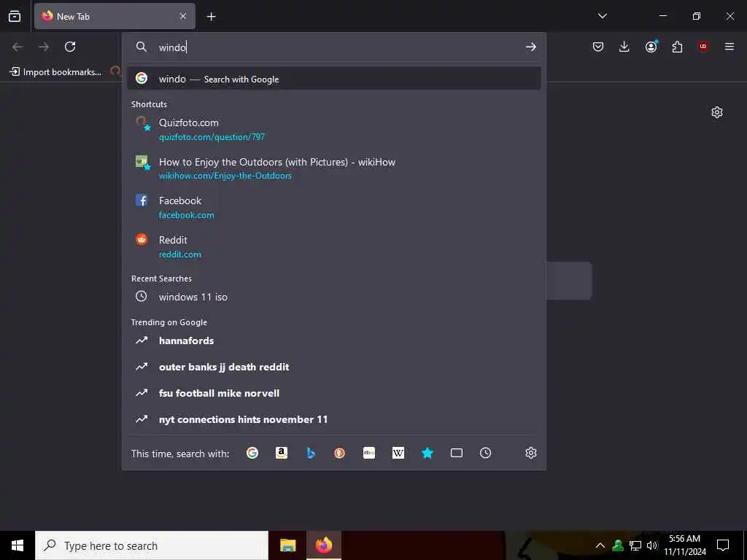Search this time with DuckDuckGo icon
This screenshot has width=747, height=560.
pos(340,453)
